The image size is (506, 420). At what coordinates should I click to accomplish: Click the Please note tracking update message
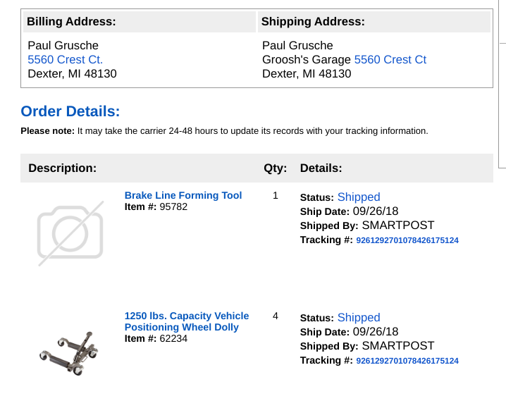pyautogui.click(x=224, y=131)
